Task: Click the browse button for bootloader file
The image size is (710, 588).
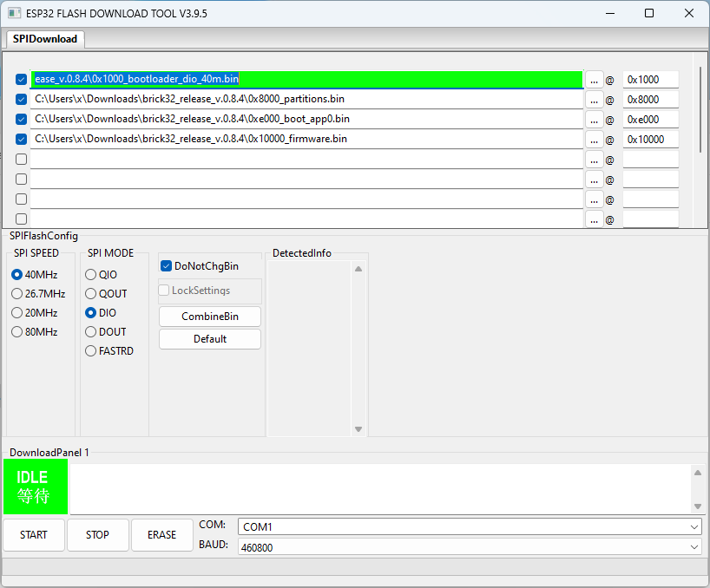Action: click(594, 80)
